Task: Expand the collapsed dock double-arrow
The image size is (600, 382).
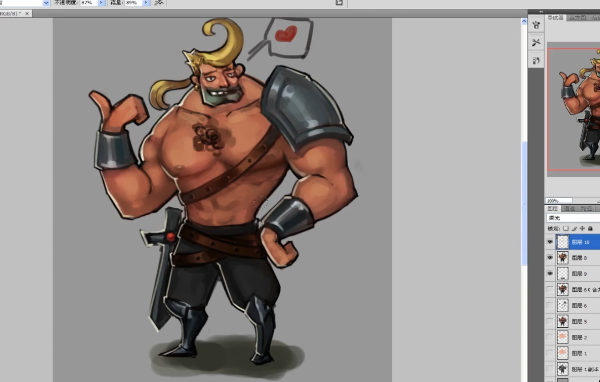Action: pos(542,12)
